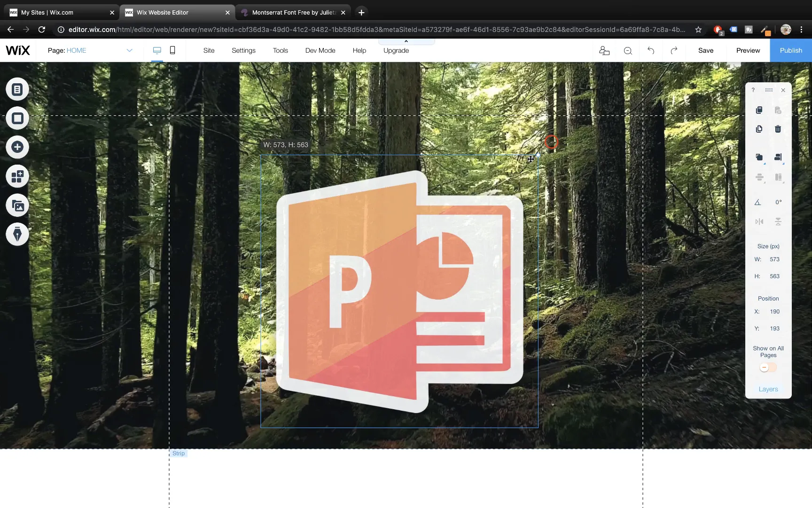The image size is (812, 508).
Task: Open the Site menu
Action: [209, 50]
